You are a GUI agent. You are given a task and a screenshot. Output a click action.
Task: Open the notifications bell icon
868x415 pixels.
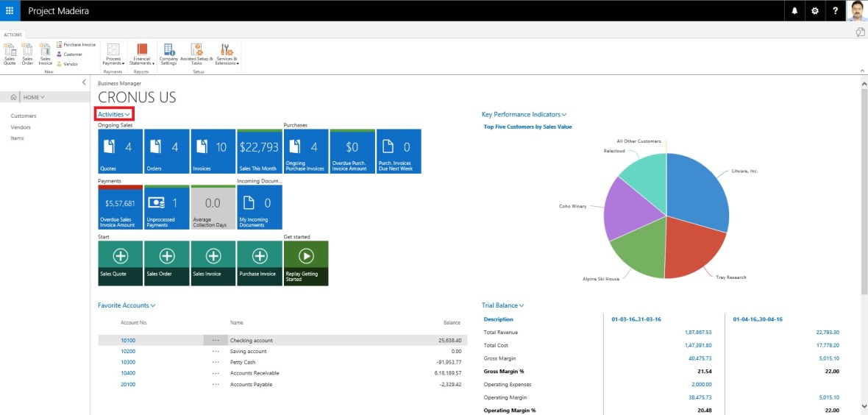click(x=794, y=11)
